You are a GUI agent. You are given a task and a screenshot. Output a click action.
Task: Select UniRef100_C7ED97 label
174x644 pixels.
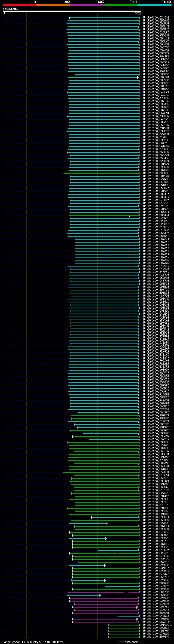click(x=156, y=586)
